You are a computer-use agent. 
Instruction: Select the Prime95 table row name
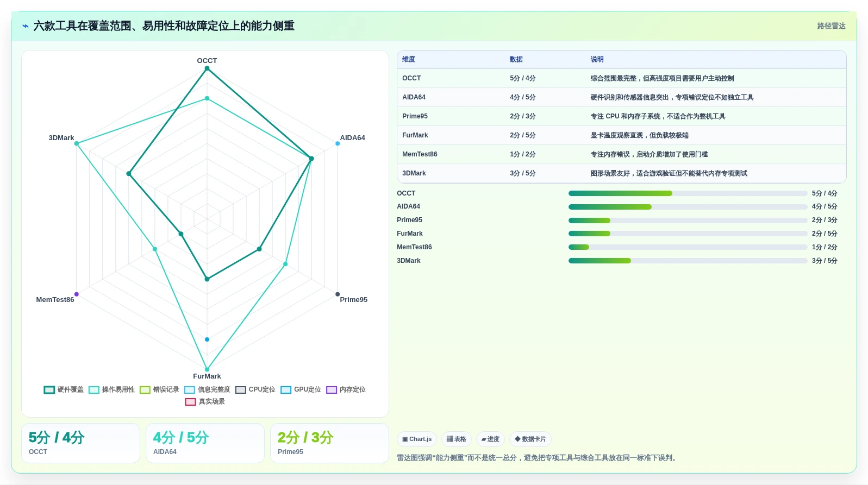[415, 116]
